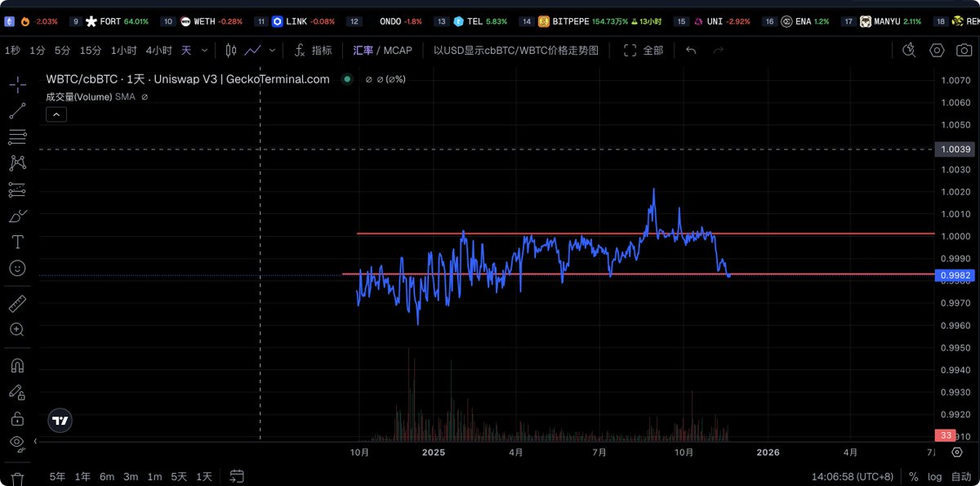Open the 指标 indicators menu
The width and height of the screenshot is (980, 486).
coord(313,51)
